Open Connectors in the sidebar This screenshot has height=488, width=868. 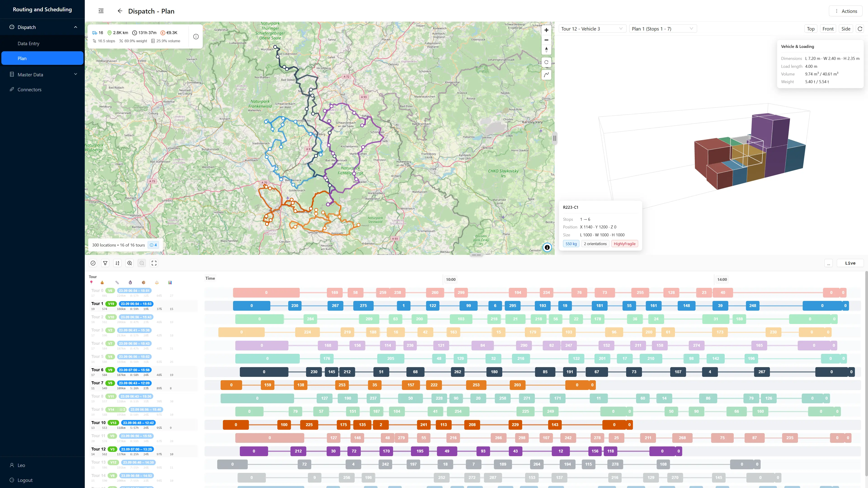coord(29,90)
